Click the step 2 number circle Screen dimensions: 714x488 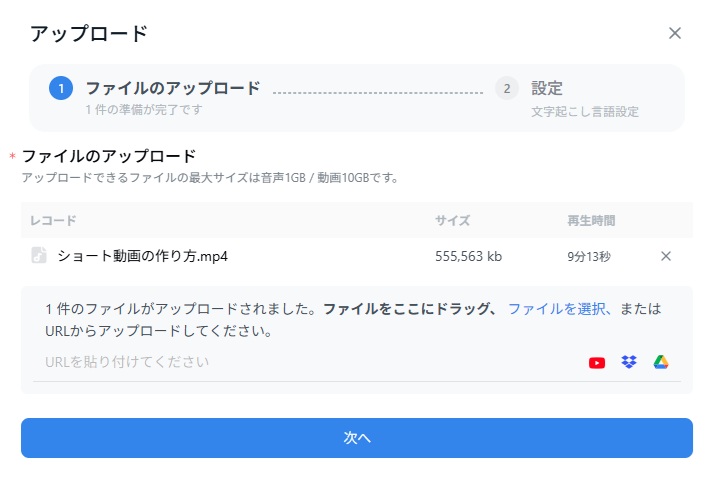pos(507,88)
